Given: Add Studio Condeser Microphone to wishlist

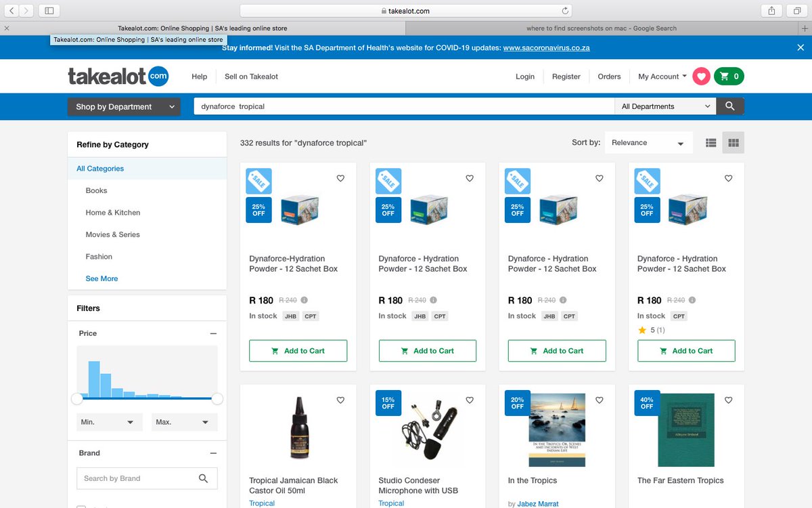Looking at the screenshot, I should 470,400.
